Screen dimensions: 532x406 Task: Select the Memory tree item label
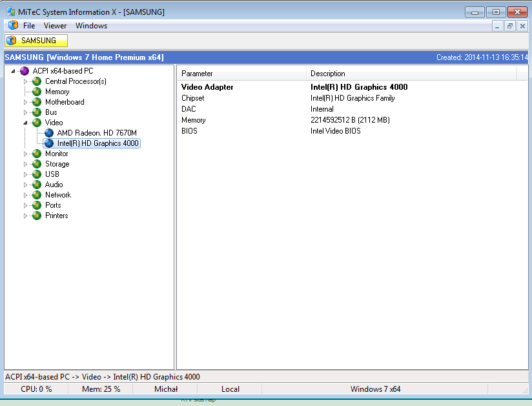pyautogui.click(x=57, y=92)
